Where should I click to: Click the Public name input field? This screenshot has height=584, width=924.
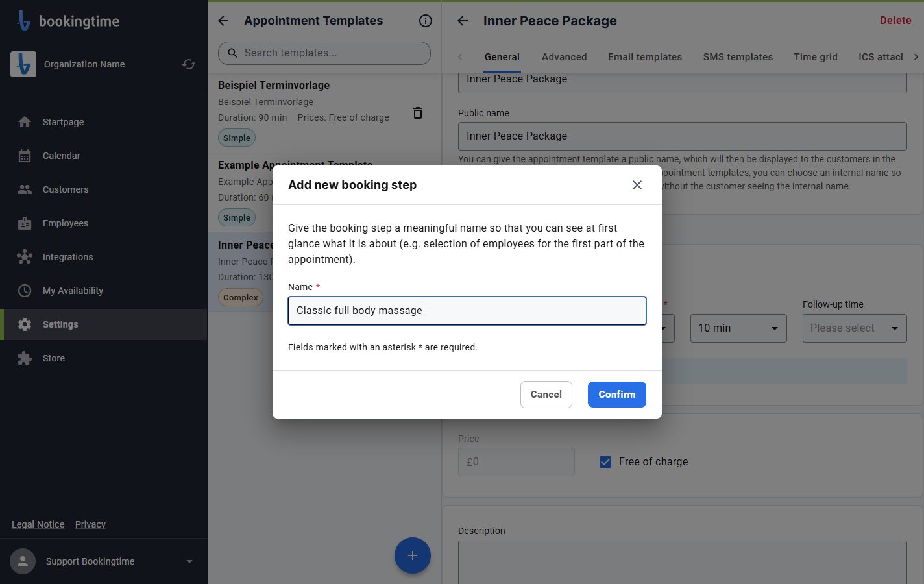pyautogui.click(x=683, y=136)
